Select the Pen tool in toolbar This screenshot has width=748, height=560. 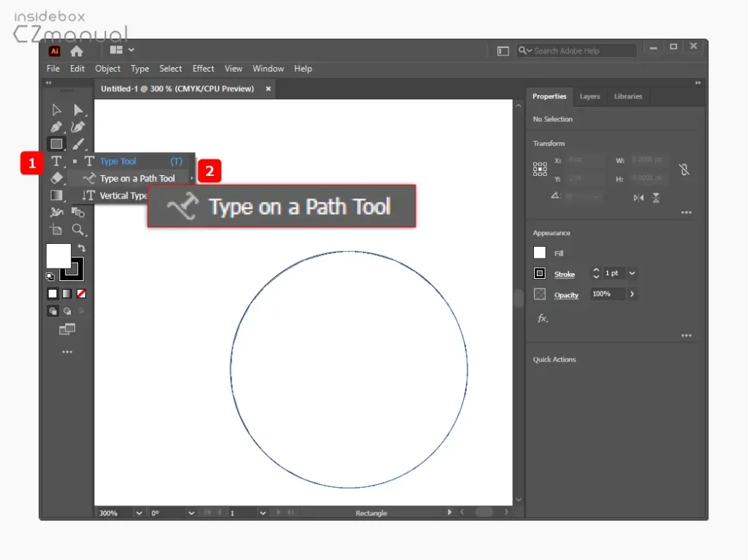(x=56, y=127)
